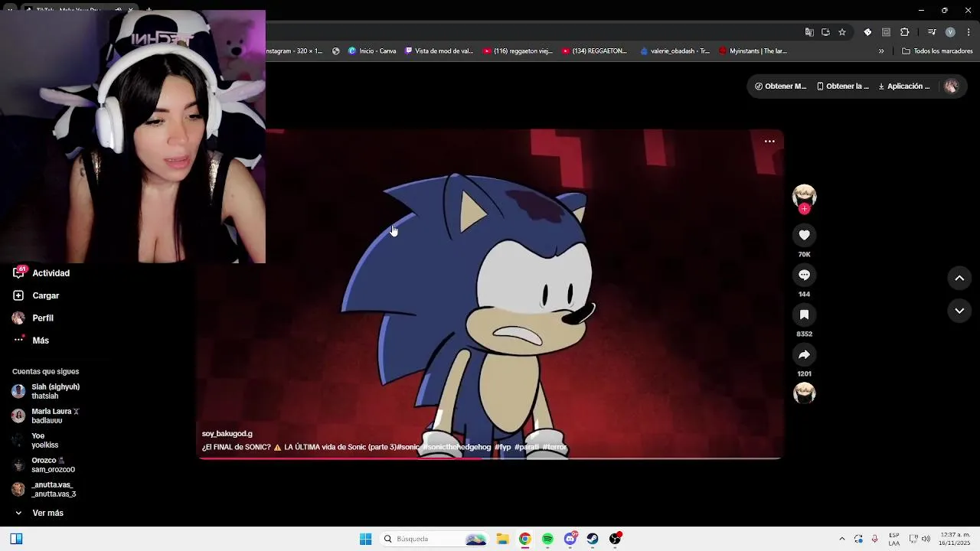
Task: Click the #fyp hashtag in the caption
Action: tap(502, 447)
